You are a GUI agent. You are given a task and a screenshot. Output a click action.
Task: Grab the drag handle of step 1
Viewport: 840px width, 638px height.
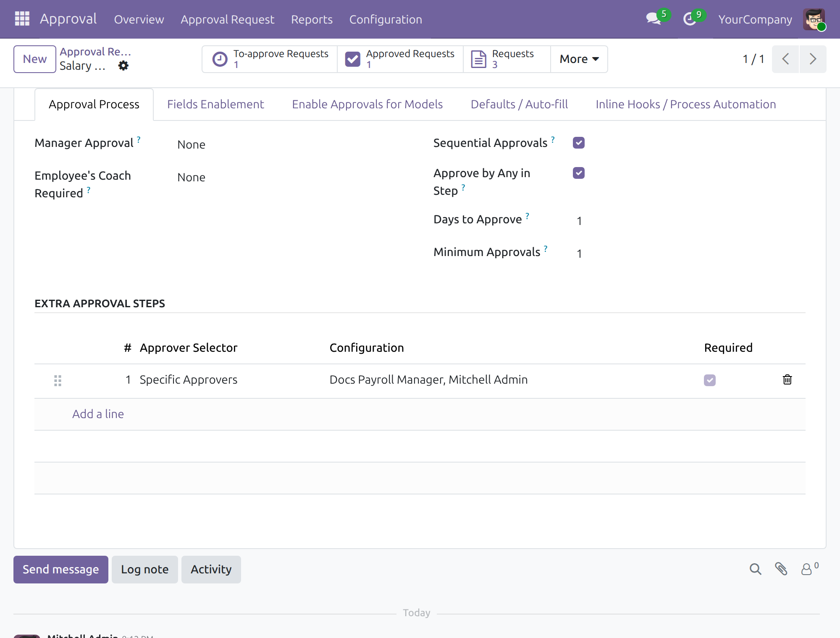58,380
